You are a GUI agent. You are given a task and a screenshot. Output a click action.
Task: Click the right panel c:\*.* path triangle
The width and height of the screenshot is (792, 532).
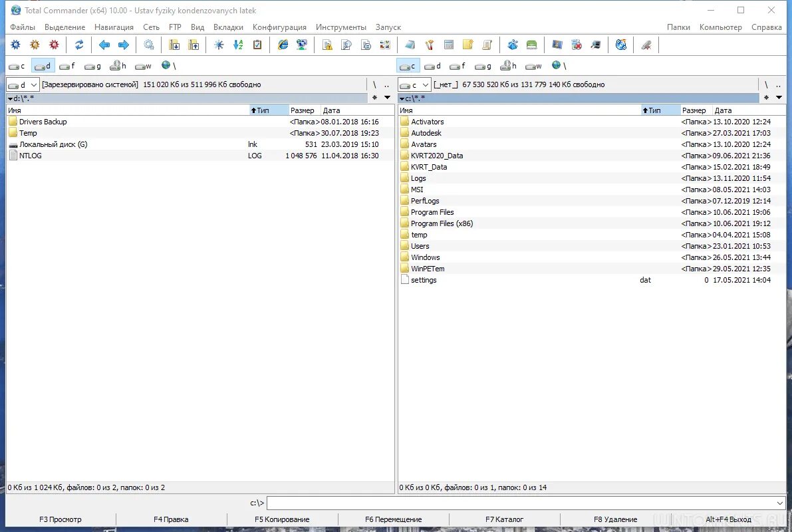click(x=402, y=98)
